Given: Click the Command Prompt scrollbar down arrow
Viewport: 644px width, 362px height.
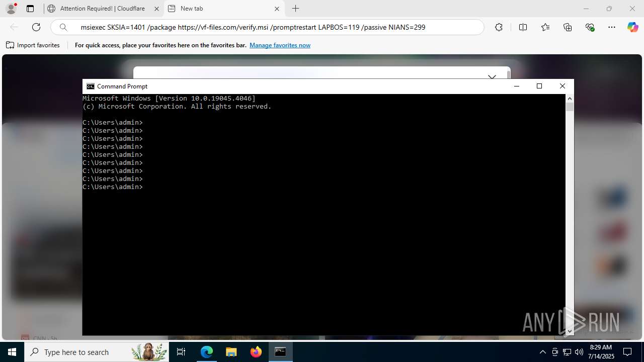Looking at the screenshot, I should pos(570,331).
